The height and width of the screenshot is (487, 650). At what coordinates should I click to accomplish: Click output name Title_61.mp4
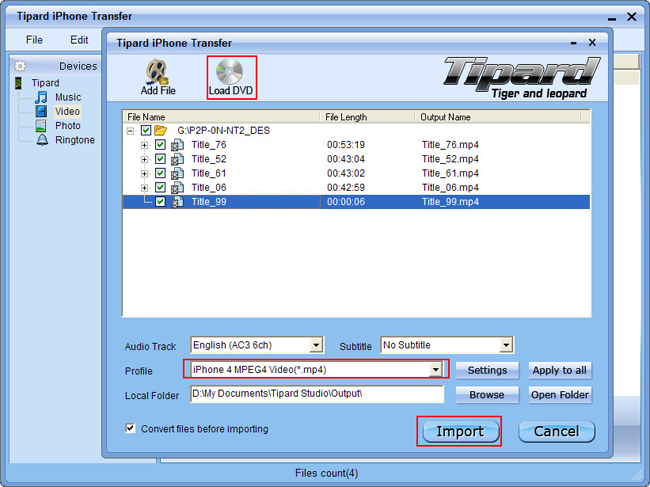point(450,173)
